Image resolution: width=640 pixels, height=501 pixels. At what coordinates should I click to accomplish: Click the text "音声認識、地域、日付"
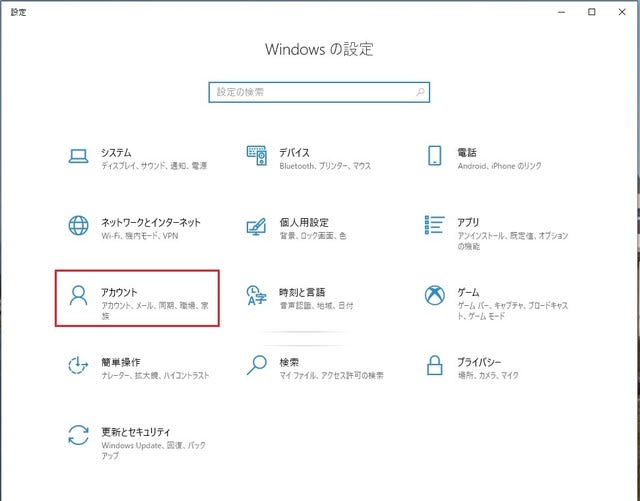[x=316, y=306]
